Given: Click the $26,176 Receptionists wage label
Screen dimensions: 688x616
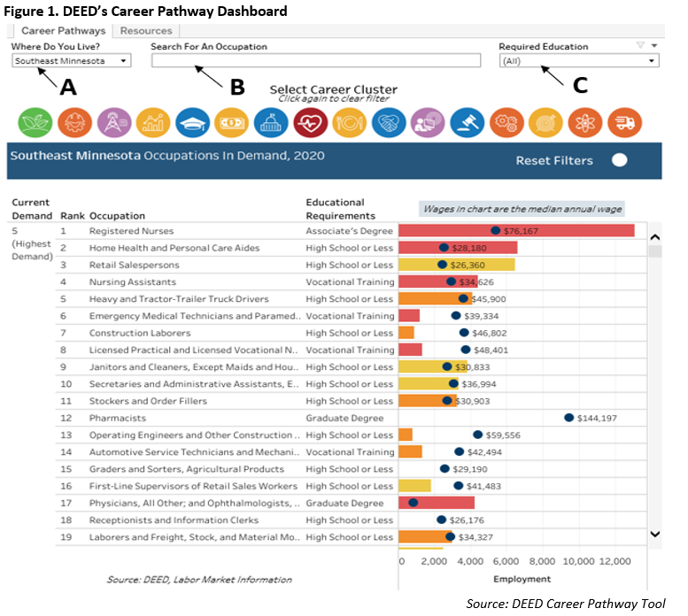Looking at the screenshot, I should pos(467,520).
